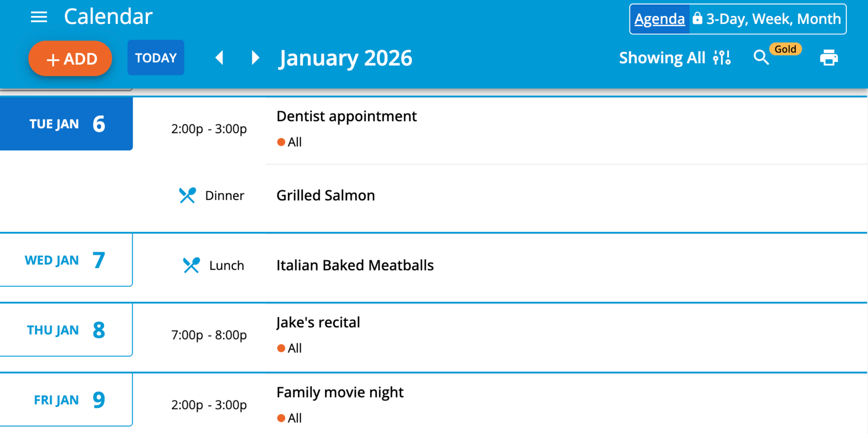
Task: Open the Family movie night event
Action: (340, 392)
